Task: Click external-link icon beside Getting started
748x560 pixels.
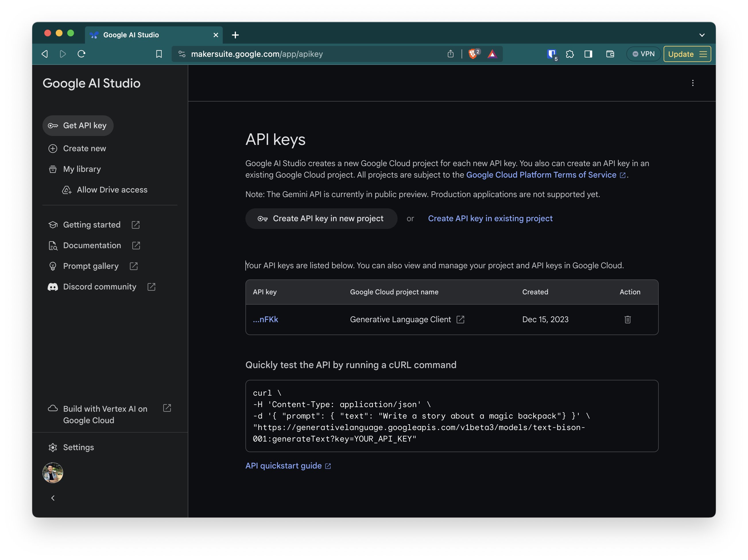Action: click(135, 225)
